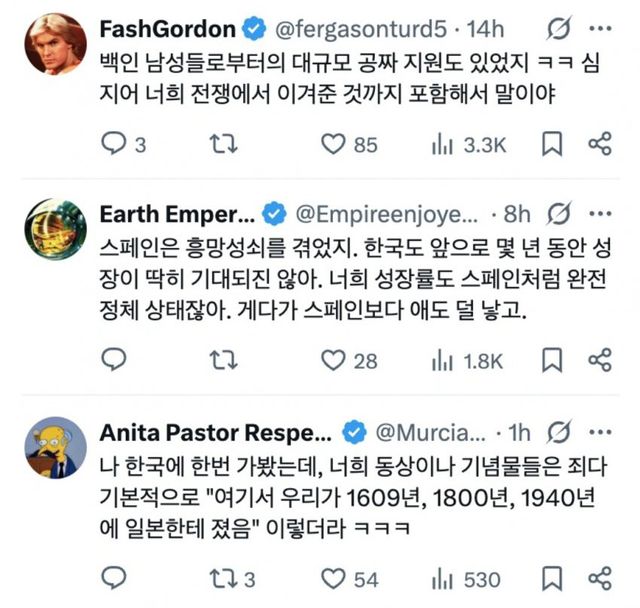Reply to Earth Emperor's tweet
This screenshot has height=608, width=640.
(116, 360)
